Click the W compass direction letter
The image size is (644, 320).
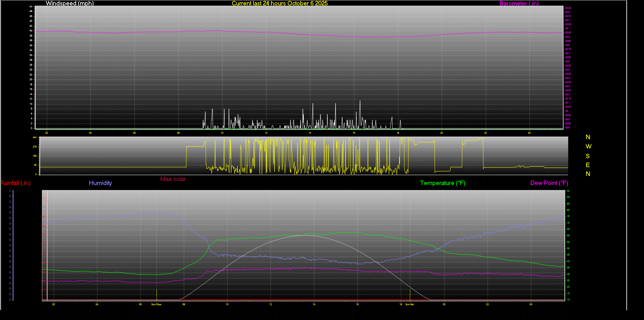click(588, 147)
